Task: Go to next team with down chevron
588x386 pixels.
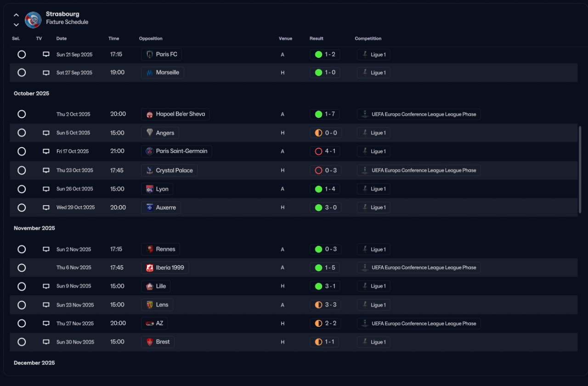Action: (x=16, y=25)
